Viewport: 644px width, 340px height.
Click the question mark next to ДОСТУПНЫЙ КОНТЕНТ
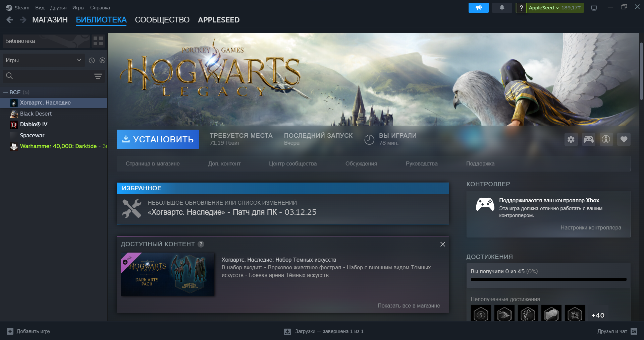[201, 244]
